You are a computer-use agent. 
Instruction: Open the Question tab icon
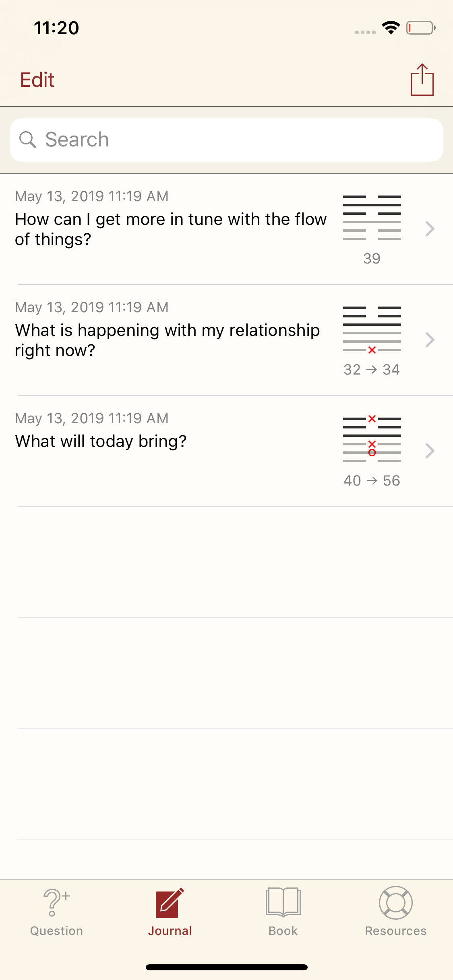pos(56,902)
